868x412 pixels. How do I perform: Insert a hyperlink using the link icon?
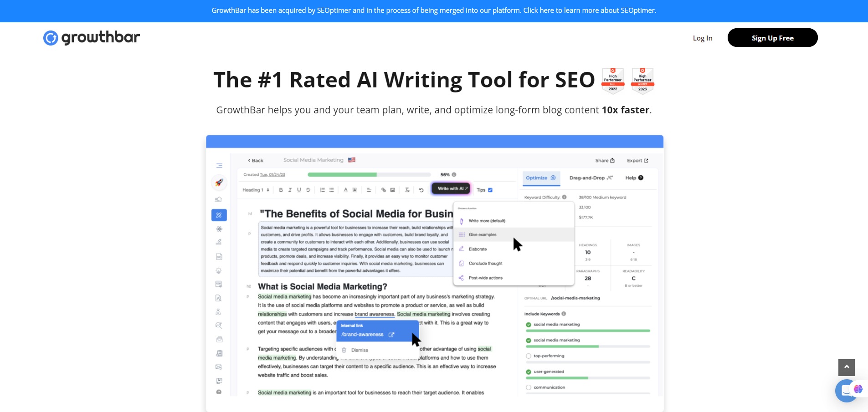pyautogui.click(x=383, y=190)
